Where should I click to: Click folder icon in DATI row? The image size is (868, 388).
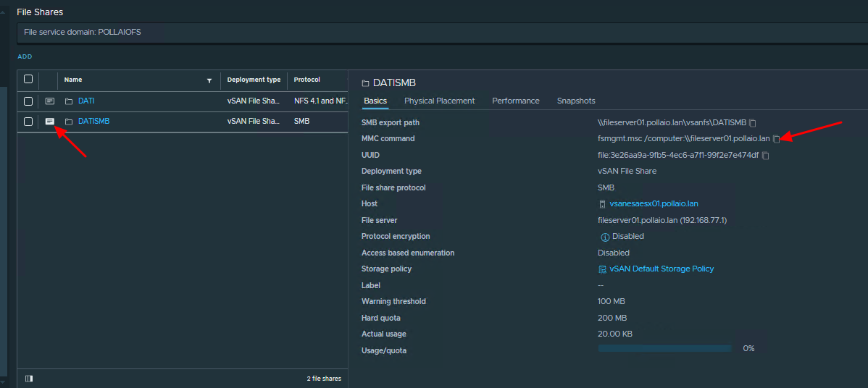pyautogui.click(x=69, y=101)
